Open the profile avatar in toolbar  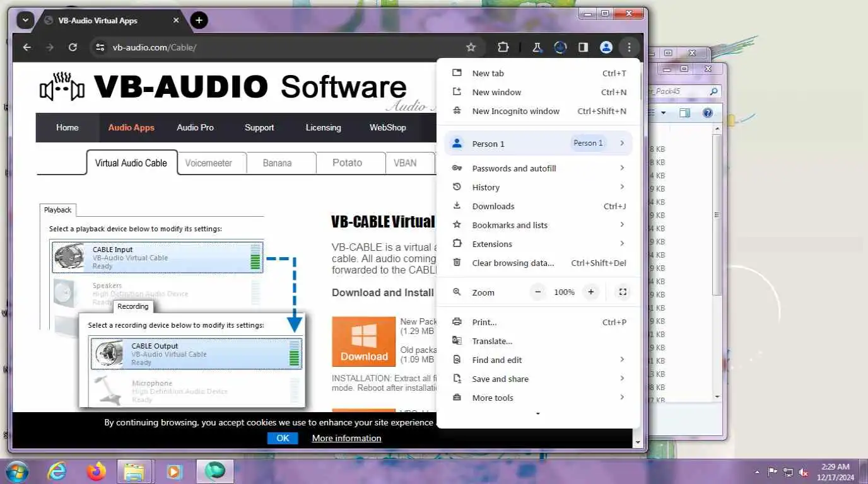point(606,47)
